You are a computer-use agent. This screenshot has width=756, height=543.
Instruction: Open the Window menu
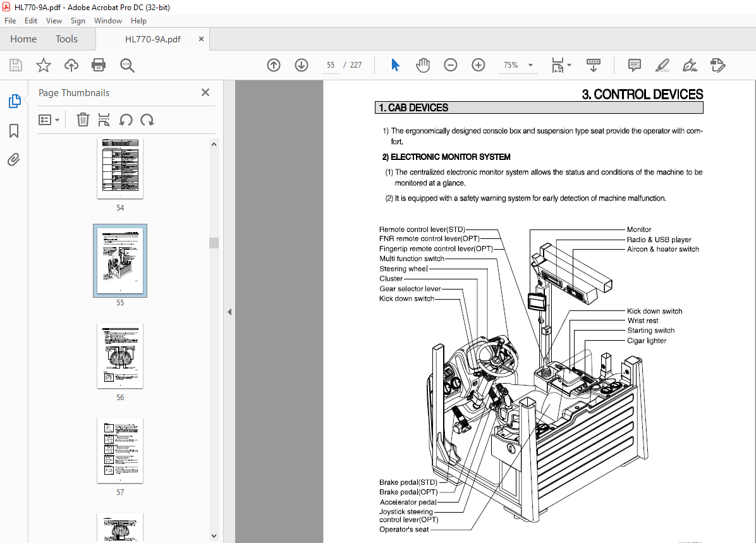coord(108,21)
